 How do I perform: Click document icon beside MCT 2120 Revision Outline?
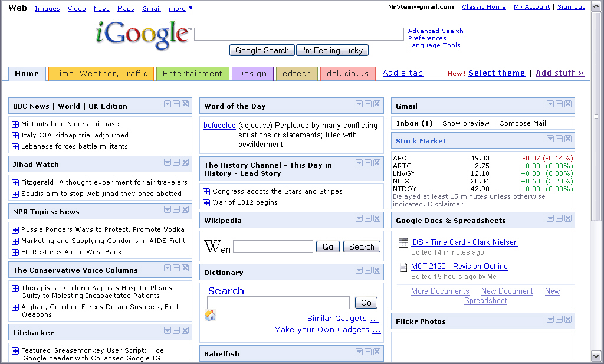[403, 267]
